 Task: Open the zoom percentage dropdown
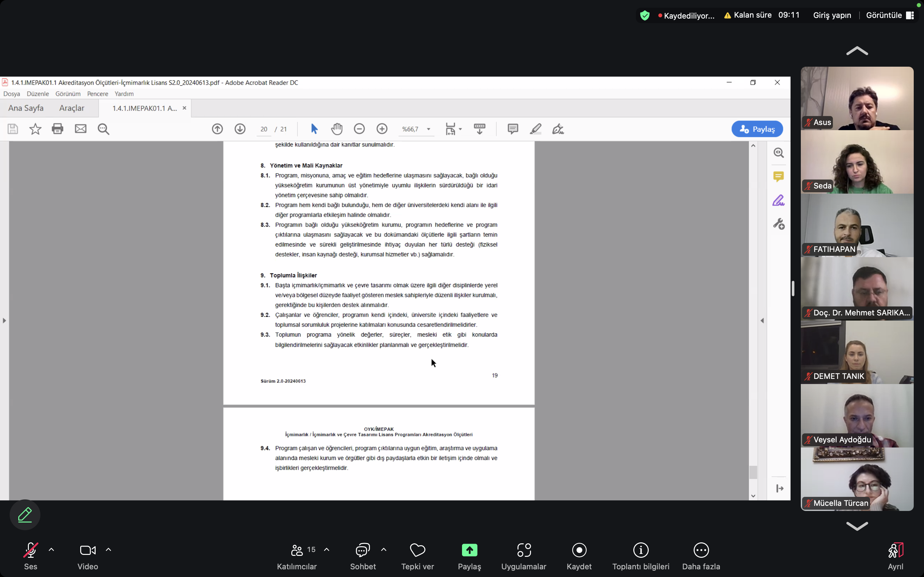pyautogui.click(x=428, y=129)
